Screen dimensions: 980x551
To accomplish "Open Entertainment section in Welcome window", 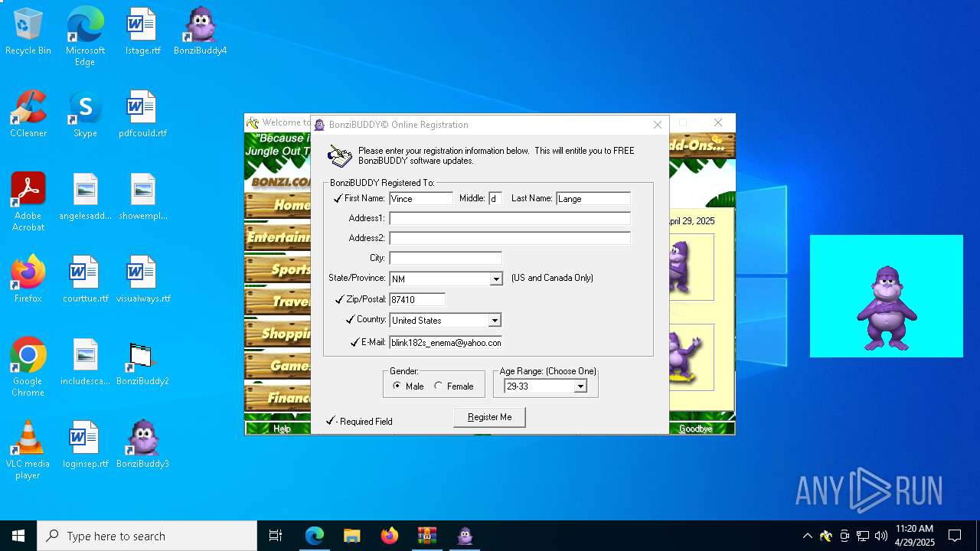I will click(277, 237).
